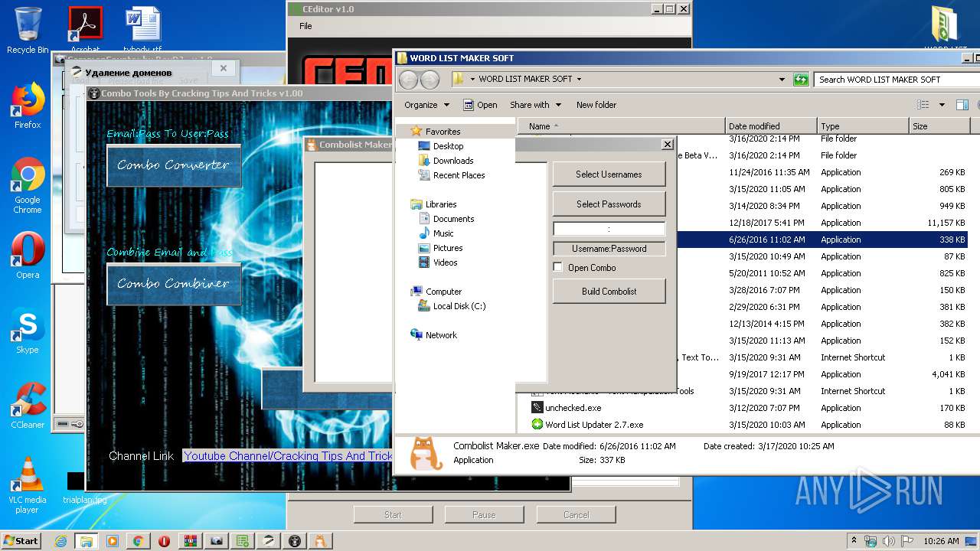Select Downloads in the navigation pane

[453, 161]
